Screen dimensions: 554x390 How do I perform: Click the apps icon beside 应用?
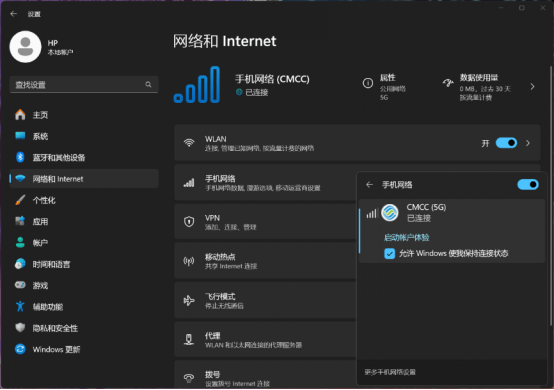click(x=20, y=221)
